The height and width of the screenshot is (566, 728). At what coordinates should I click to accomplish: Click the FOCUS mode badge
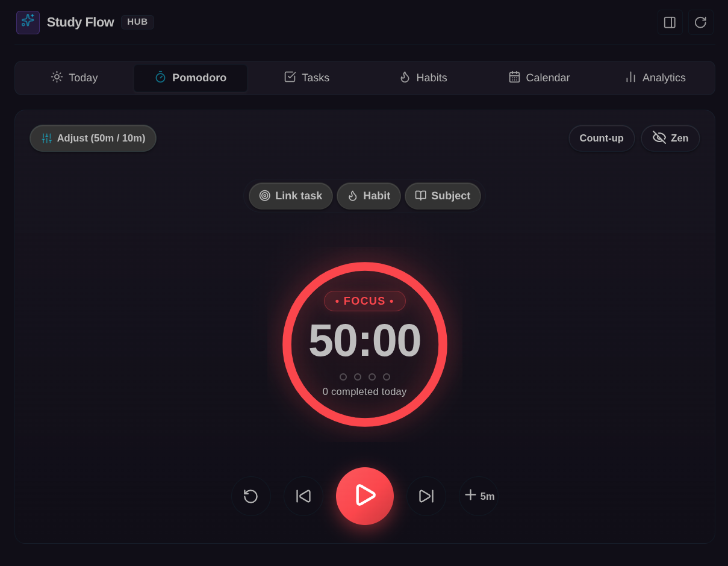(x=364, y=301)
